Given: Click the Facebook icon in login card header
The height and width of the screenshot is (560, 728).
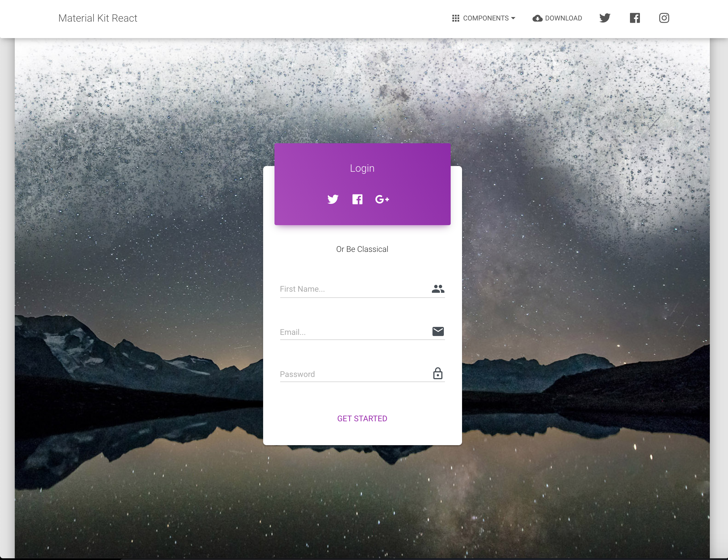Looking at the screenshot, I should click(357, 199).
